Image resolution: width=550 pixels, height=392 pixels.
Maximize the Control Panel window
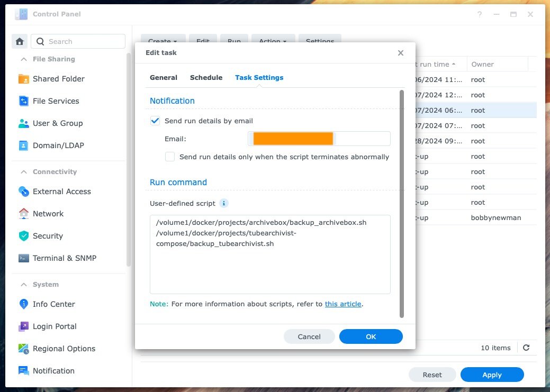513,14
